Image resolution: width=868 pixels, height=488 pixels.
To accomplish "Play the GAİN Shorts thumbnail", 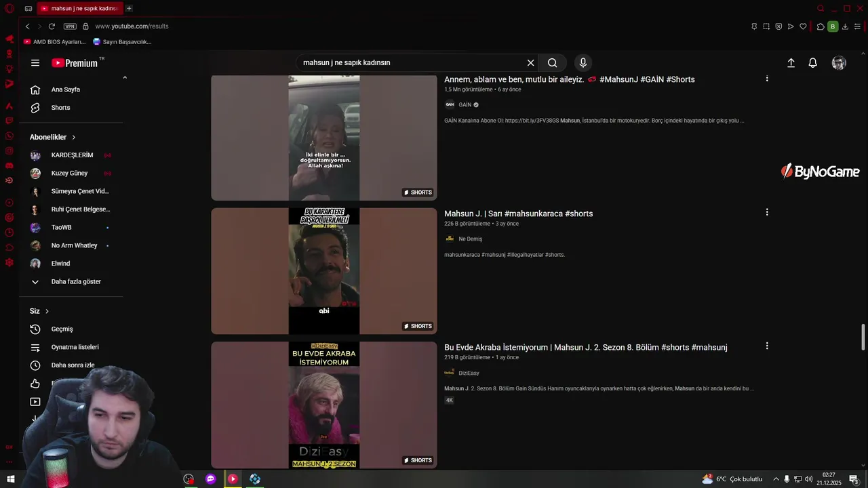I will tap(324, 138).
